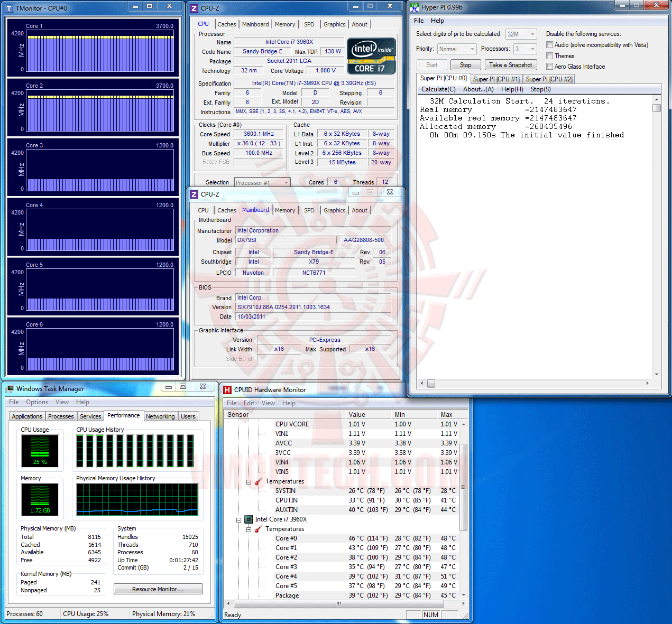Click the Windows Task Manager title icon
Viewport: 672px width, 624px height.
click(x=10, y=389)
